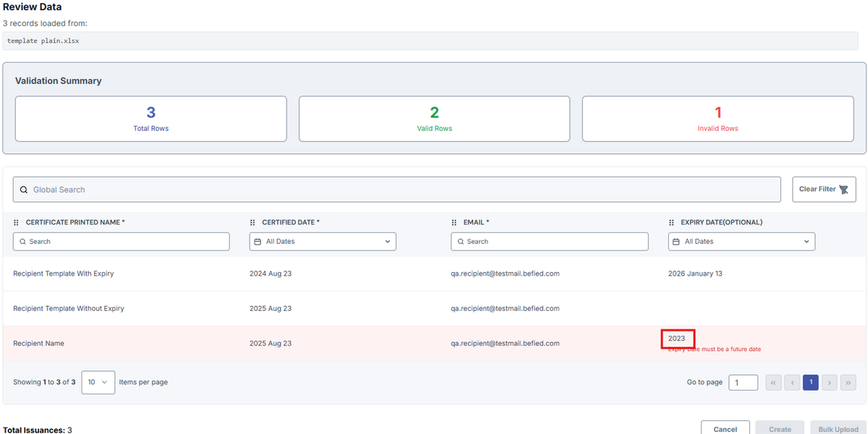
Task: Click the Create button
Action: [x=780, y=428]
